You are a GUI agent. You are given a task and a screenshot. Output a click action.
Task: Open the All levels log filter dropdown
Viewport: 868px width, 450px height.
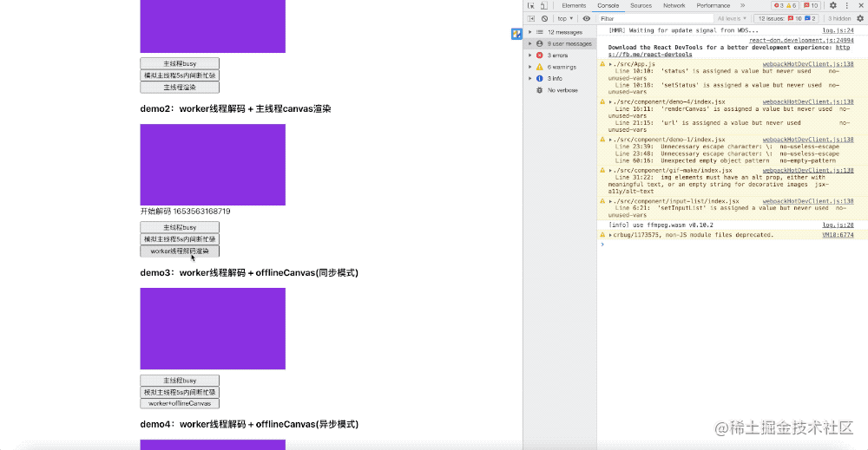pyautogui.click(x=732, y=19)
